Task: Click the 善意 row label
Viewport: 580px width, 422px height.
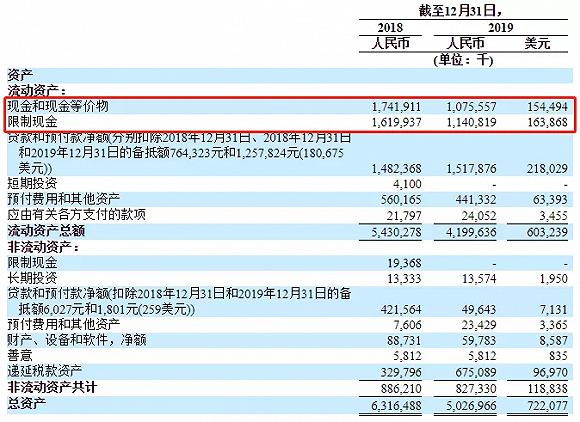Action: click(20, 355)
